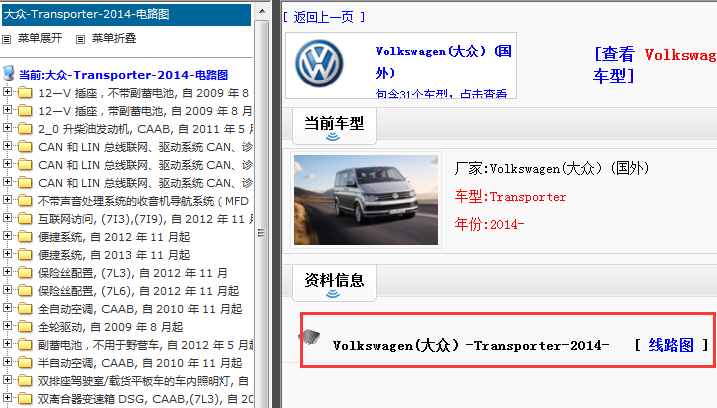The height and width of the screenshot is (408, 717).
Task: Select 保险丝配置, (7L6), 自 2012 年 11 月起 text
Action: click(139, 291)
